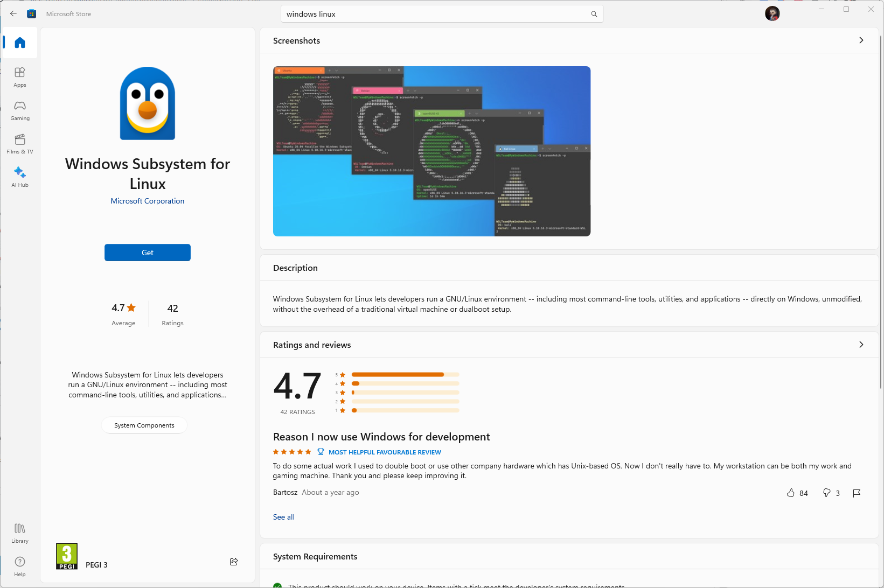Click the Get button
The height and width of the screenshot is (588, 884).
coord(148,253)
